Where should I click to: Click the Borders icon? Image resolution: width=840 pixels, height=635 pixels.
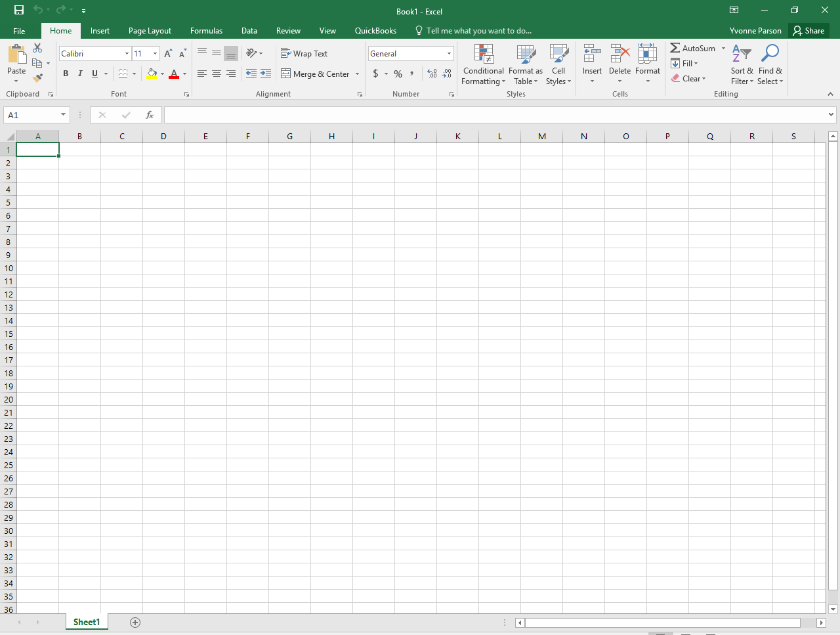click(x=123, y=74)
